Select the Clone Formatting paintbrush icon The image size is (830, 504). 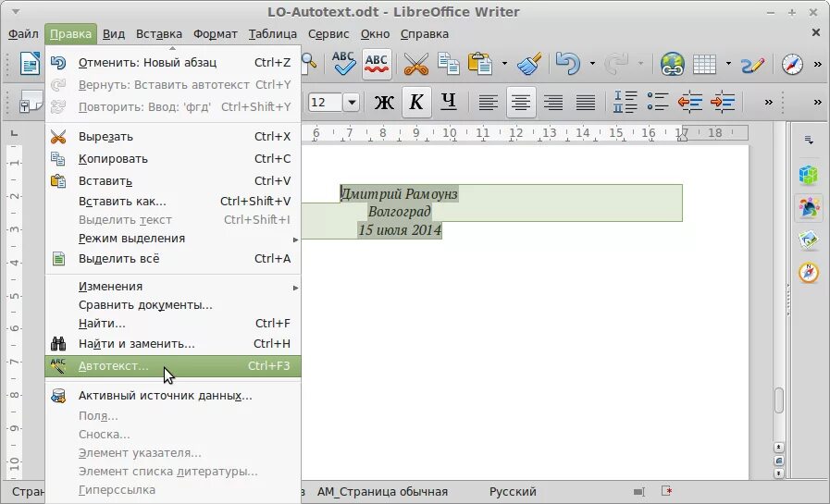(x=528, y=64)
